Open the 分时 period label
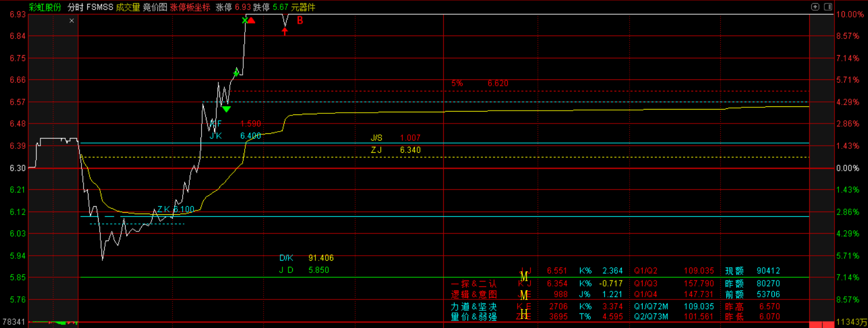The height and width of the screenshot is (328, 868). click(x=76, y=7)
